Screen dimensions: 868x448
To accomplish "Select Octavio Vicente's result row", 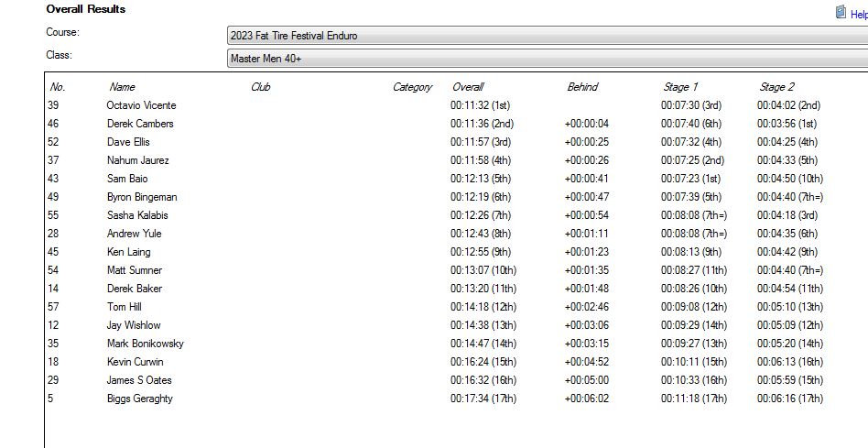I will click(141, 105).
